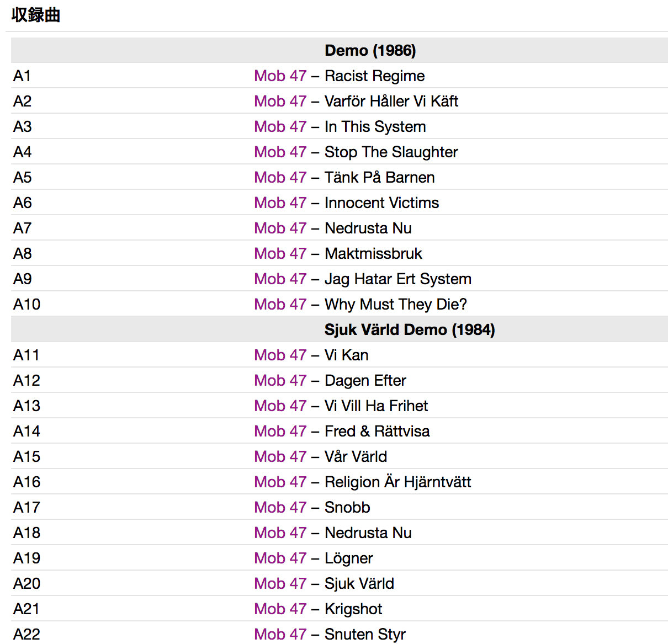Image resolution: width=668 pixels, height=644 pixels.
Task: Open Mob 47 link beside Varför Håller Vi Käft
Action: pyautogui.click(x=280, y=101)
